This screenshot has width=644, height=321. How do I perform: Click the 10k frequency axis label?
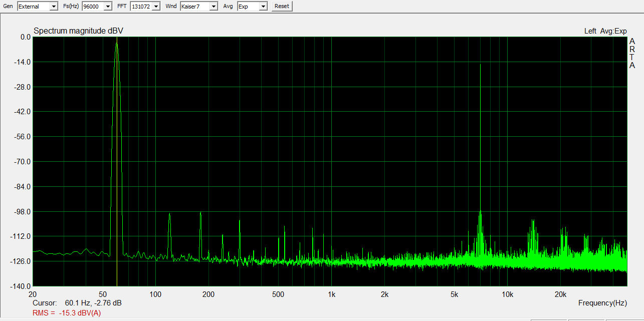(508, 294)
